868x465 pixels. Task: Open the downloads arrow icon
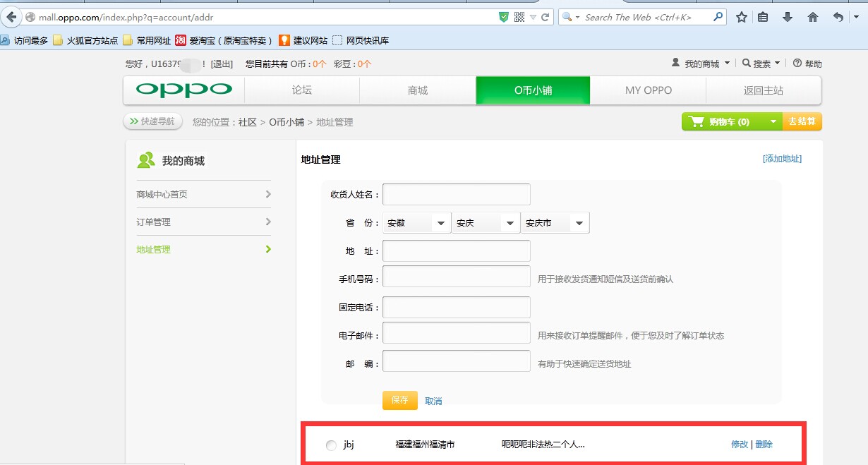click(788, 17)
